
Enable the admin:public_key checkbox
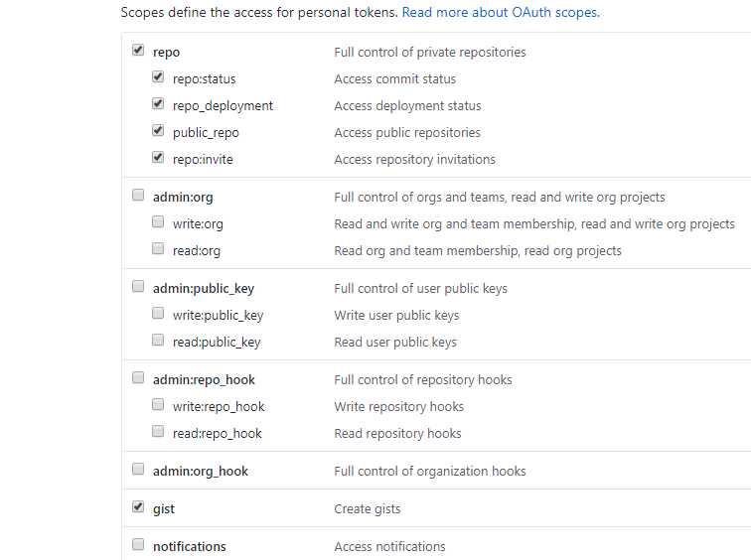[138, 286]
